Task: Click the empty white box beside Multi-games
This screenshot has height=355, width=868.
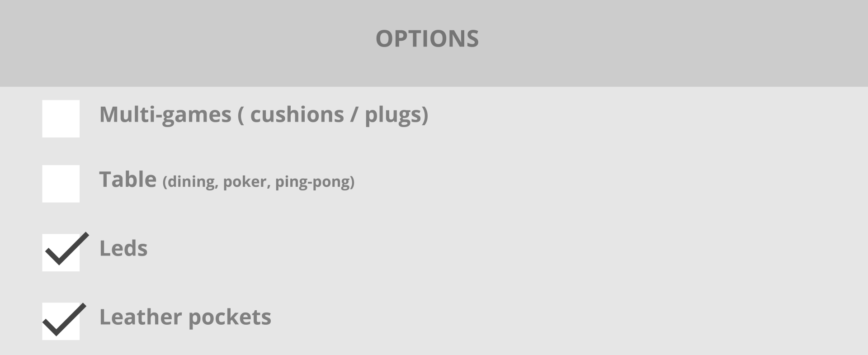Action: click(x=61, y=119)
